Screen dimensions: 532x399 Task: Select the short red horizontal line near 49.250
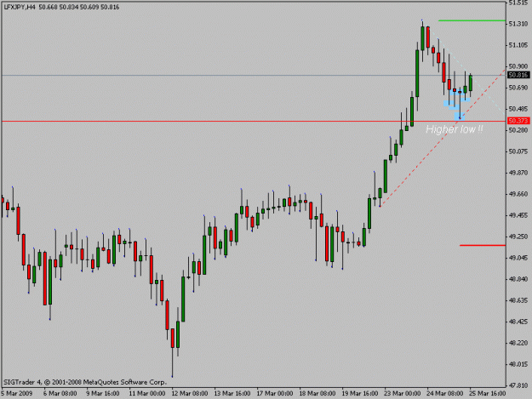coord(483,245)
